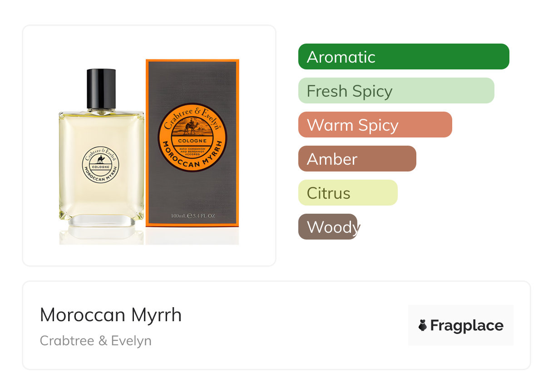Click the Fragplace logo box background
553x392 pixels.
click(461, 325)
